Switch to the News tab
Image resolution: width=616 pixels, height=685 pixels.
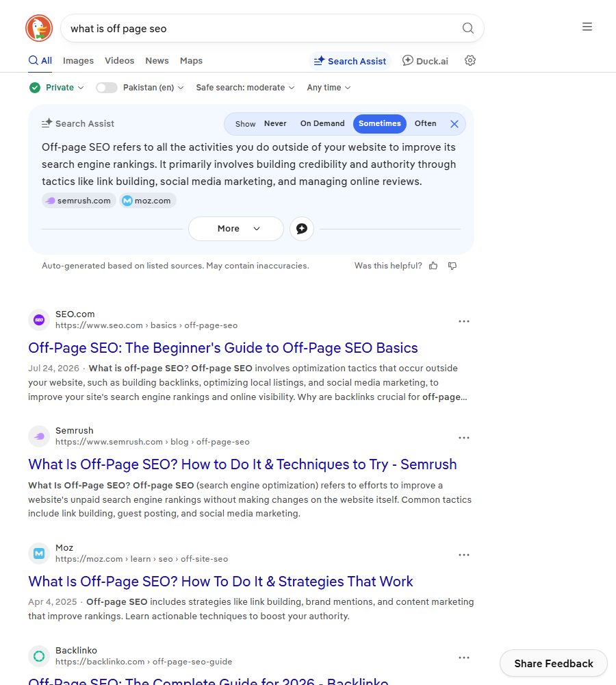[157, 61]
